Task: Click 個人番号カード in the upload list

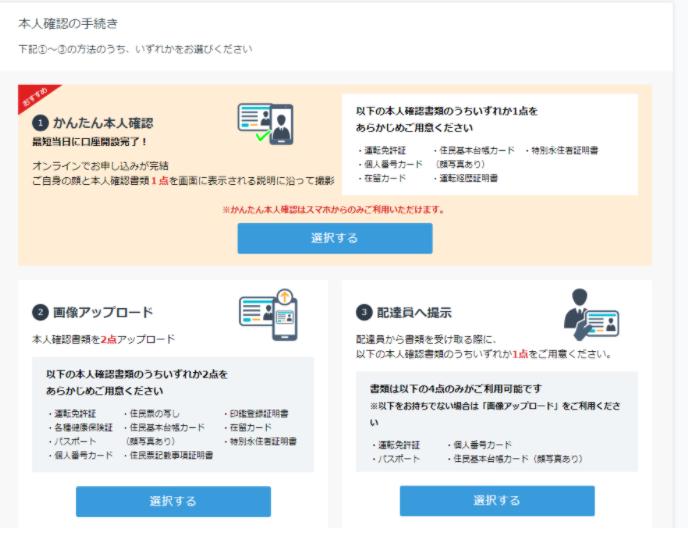Action: (83, 455)
